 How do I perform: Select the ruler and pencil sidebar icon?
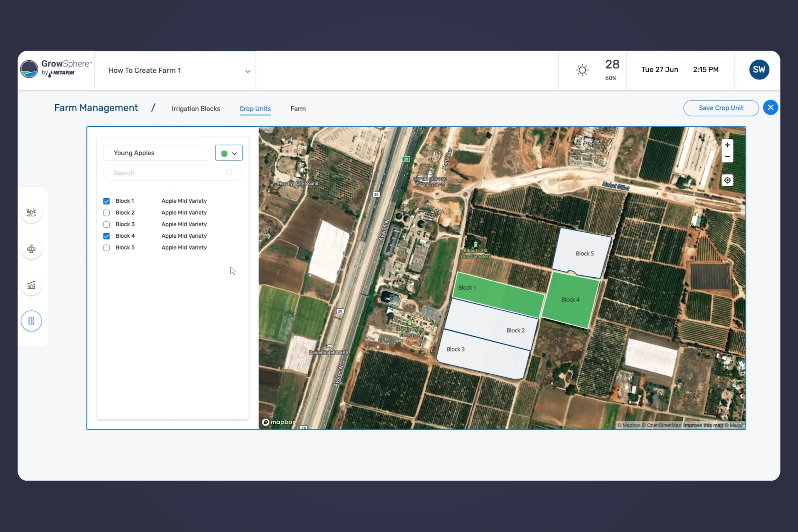pos(31,321)
